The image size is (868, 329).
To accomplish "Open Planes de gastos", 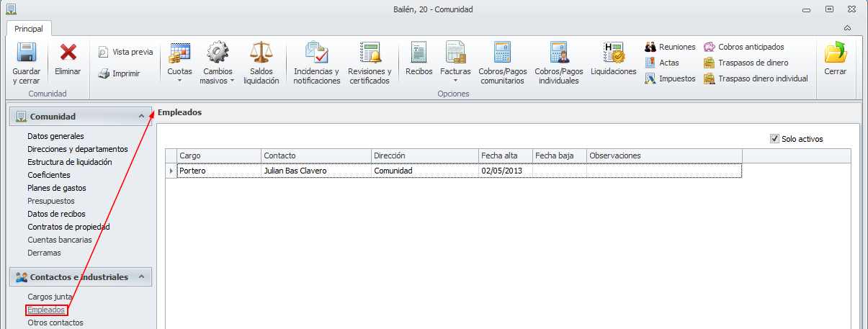I will (57, 188).
